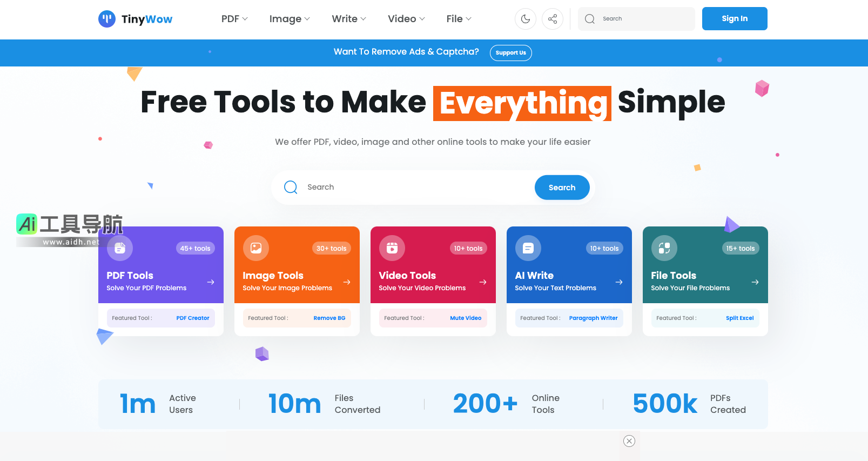Image resolution: width=868 pixels, height=461 pixels.
Task: Click the TinyWow logo icon
Action: [x=107, y=19]
